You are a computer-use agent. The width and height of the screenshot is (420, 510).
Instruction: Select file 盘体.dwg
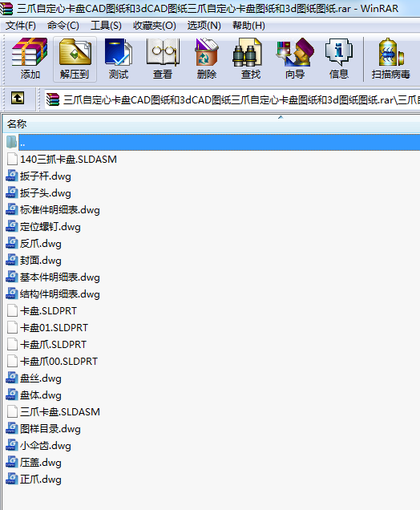[x=40, y=395]
